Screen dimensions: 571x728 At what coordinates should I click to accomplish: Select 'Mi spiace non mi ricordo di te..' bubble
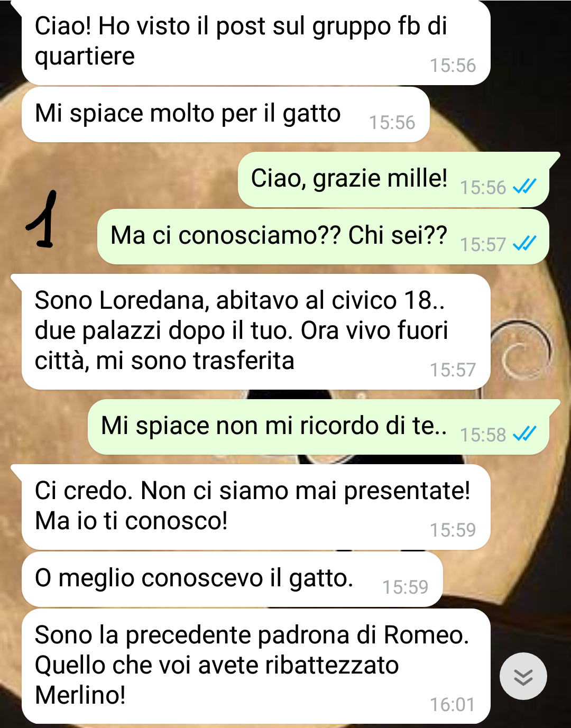point(318,427)
